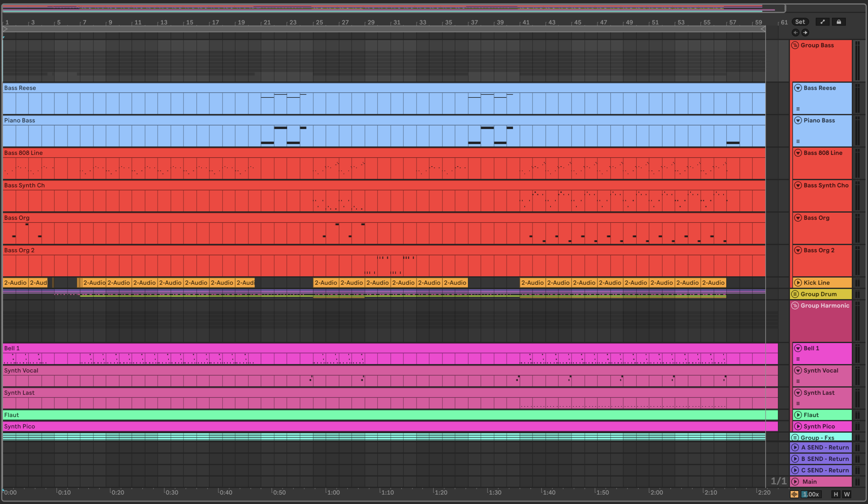Click bar 41 on the ruler
Image resolution: width=868 pixels, height=504 pixels.
[x=526, y=22]
